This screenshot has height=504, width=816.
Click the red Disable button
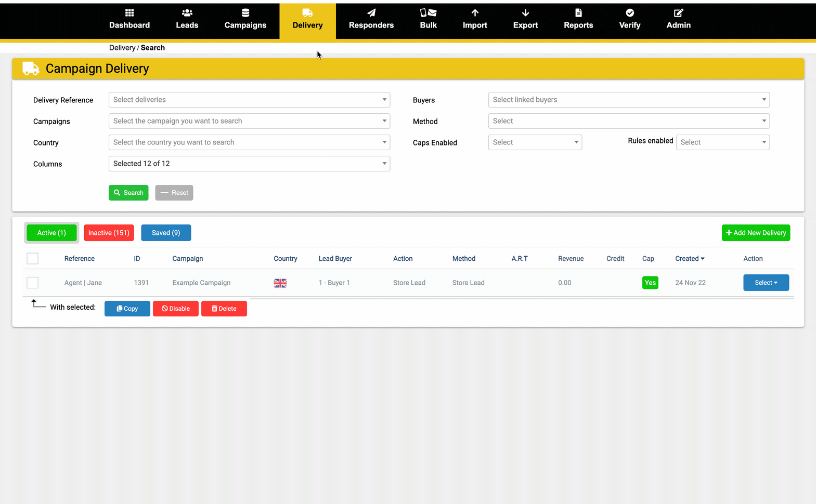(176, 309)
